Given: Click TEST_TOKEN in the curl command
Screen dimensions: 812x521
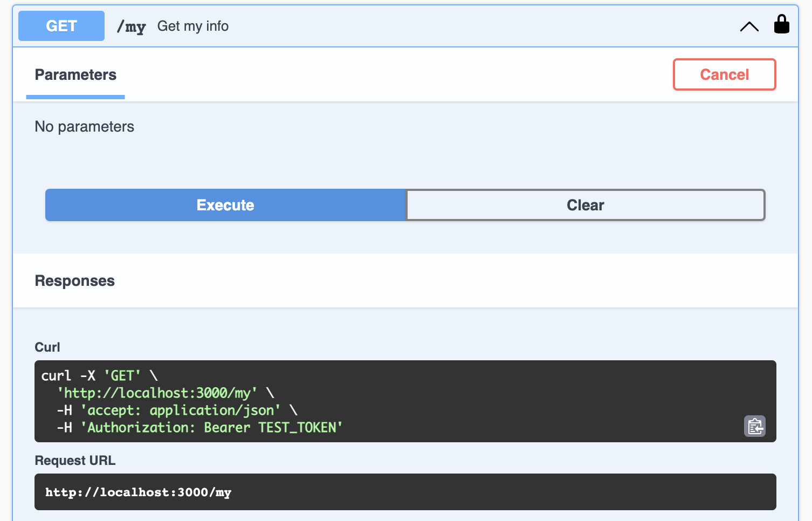Looking at the screenshot, I should 300,428.
